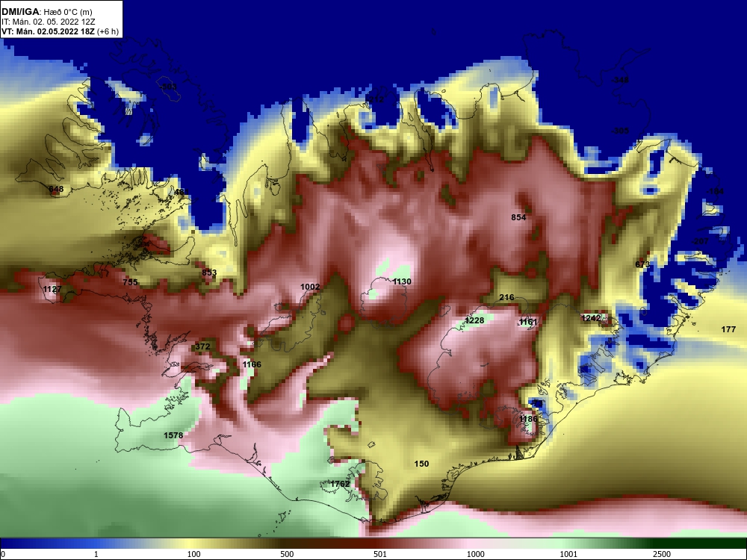Click the 1002 value on the map
Image resolution: width=747 pixels, height=560 pixels.
[x=310, y=287]
